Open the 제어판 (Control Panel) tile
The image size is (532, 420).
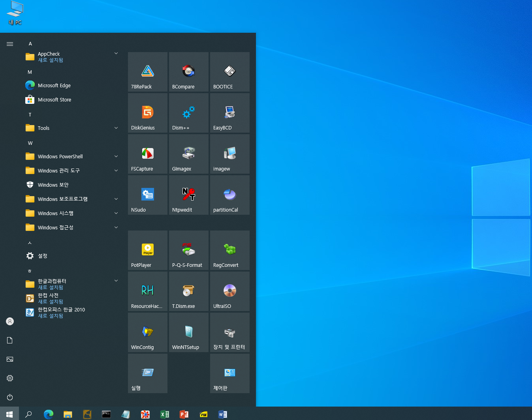click(x=230, y=373)
